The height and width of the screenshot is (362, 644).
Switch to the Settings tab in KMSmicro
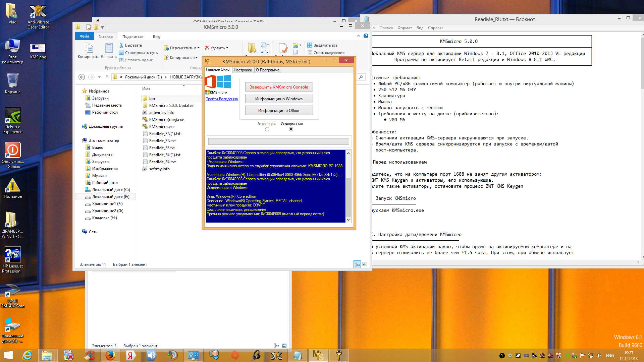[x=243, y=70]
